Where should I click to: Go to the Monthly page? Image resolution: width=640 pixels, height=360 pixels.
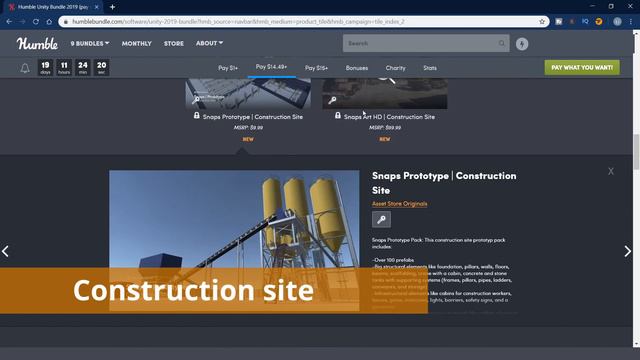click(x=136, y=43)
